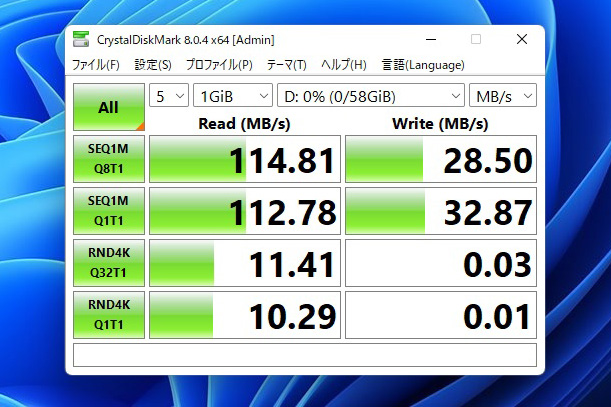Click the empty comment field at bottom

(x=305, y=355)
